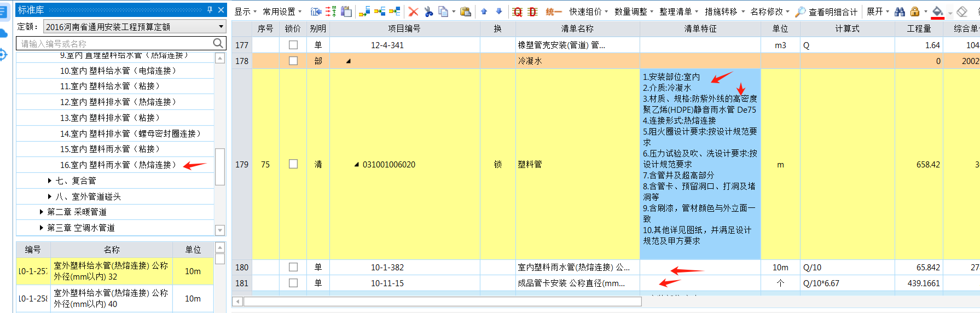Image resolution: width=980 pixels, height=313 pixels.
Task: Tick the 锁价 checkbox in row 178
Action: coord(293,61)
